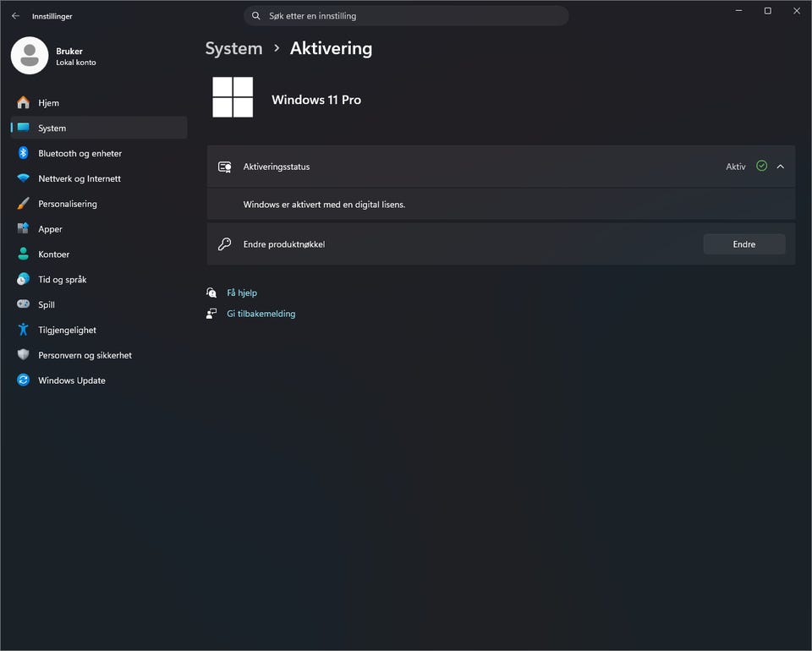Click the Aktiveringsstatus row label
Viewport: 812px width, 651px height.
277,167
